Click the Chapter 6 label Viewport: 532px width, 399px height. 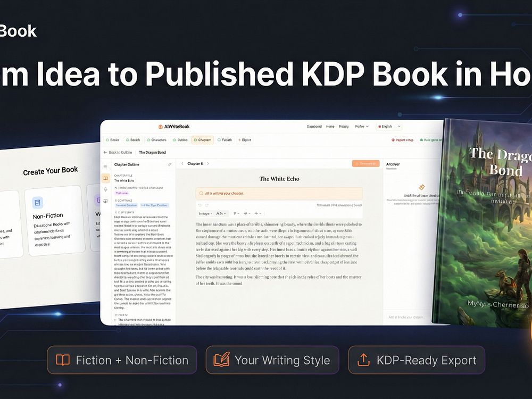(195, 163)
